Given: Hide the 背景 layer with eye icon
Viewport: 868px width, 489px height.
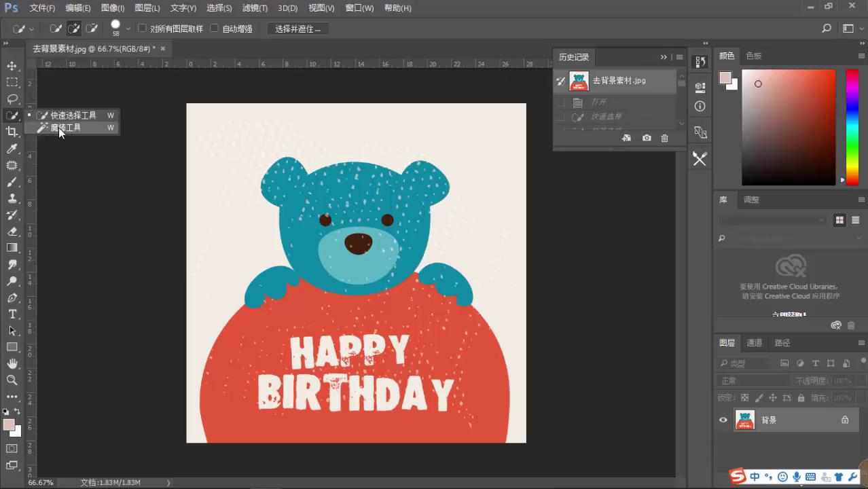Looking at the screenshot, I should pyautogui.click(x=723, y=420).
